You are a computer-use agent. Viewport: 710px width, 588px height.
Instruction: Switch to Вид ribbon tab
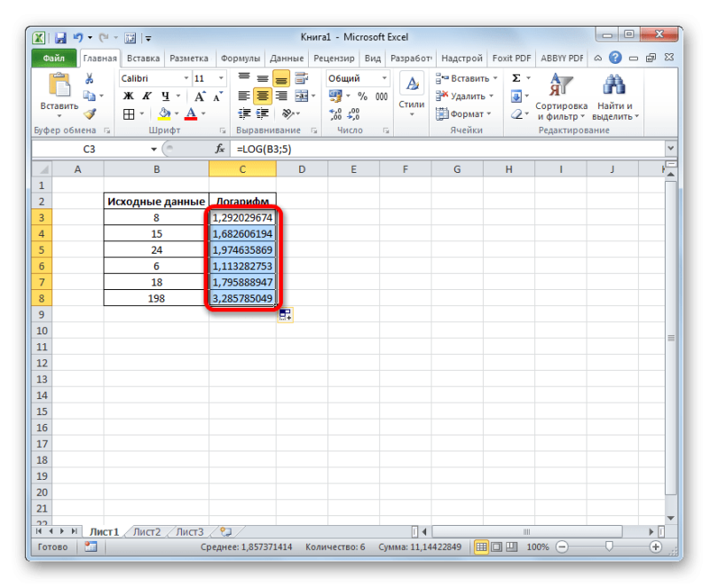coord(373,59)
